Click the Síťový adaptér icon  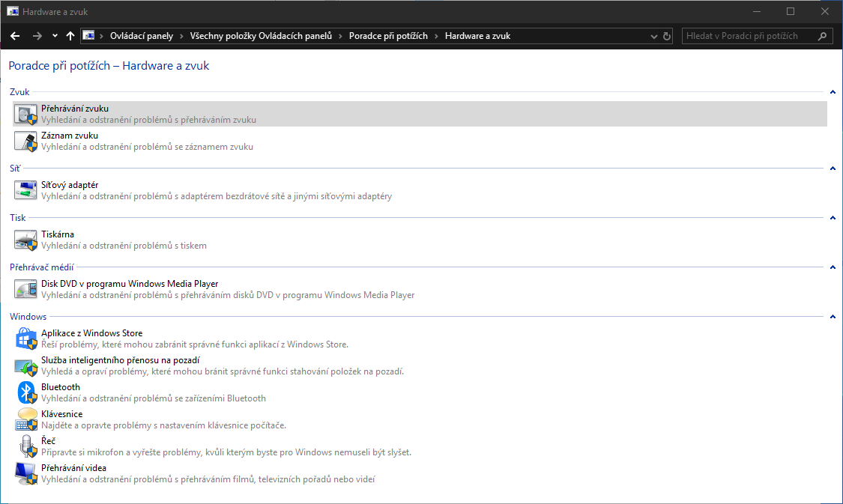[x=26, y=190]
